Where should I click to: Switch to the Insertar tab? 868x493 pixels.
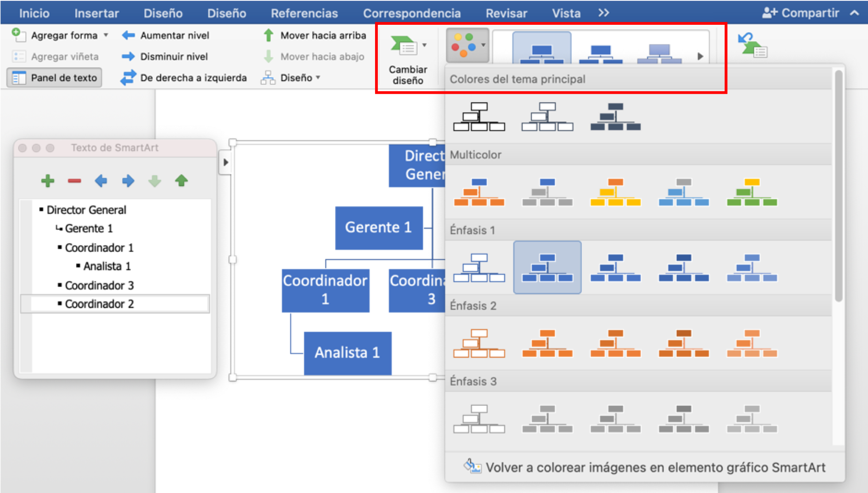click(97, 13)
